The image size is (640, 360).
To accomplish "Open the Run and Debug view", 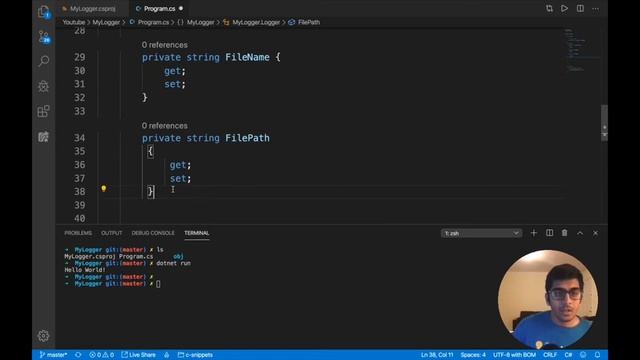I will coord(43,86).
